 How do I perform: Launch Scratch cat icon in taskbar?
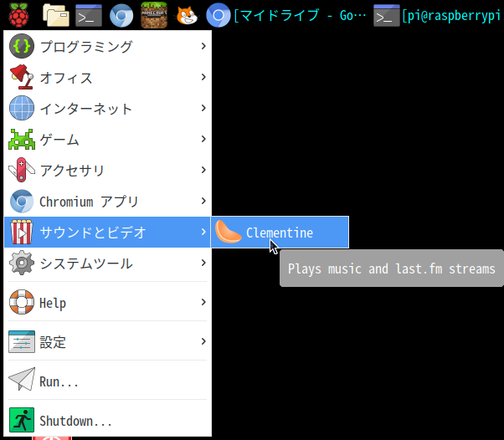tap(187, 15)
